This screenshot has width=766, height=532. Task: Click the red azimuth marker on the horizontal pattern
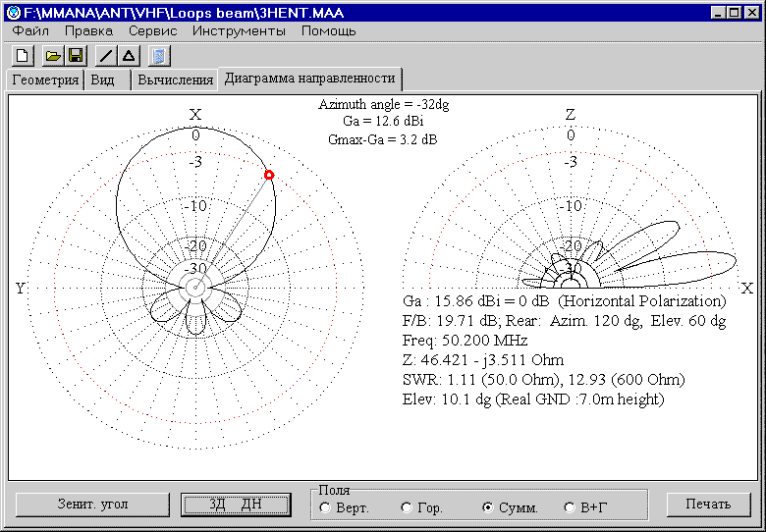point(269,175)
